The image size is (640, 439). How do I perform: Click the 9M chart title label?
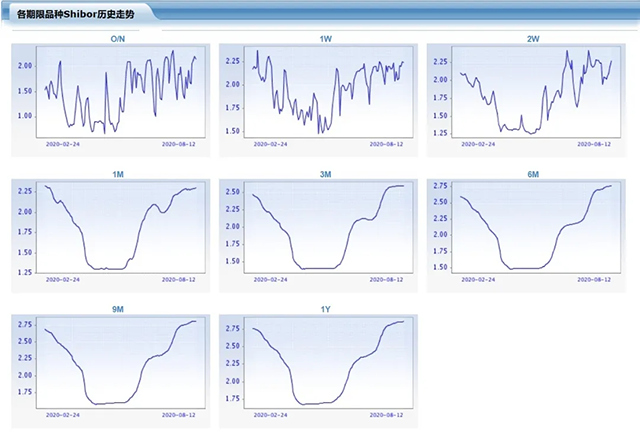click(x=118, y=309)
